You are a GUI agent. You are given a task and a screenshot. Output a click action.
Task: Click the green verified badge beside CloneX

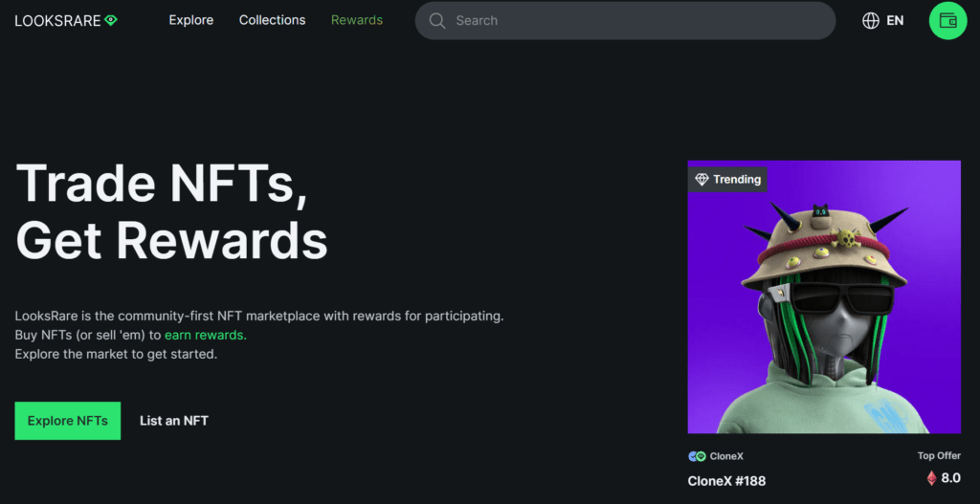(x=701, y=456)
